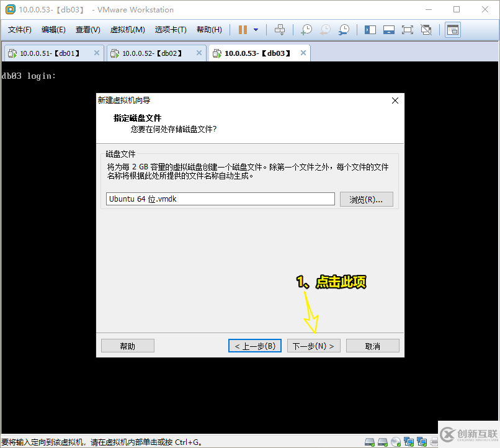Select the 10.0.0.53-【db03】 tab
500x448 pixels.
point(259,53)
